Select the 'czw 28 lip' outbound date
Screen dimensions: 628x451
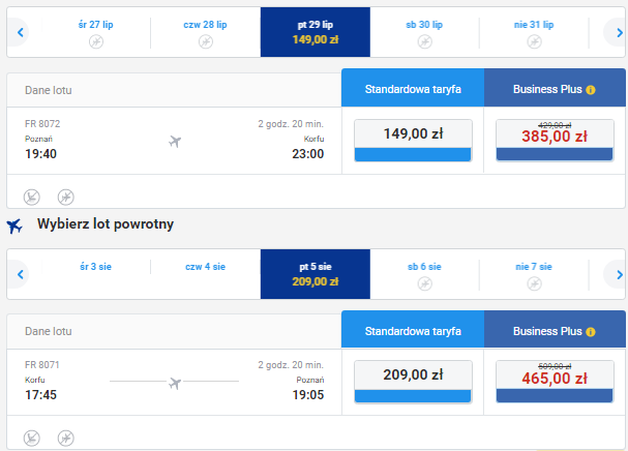point(205,32)
